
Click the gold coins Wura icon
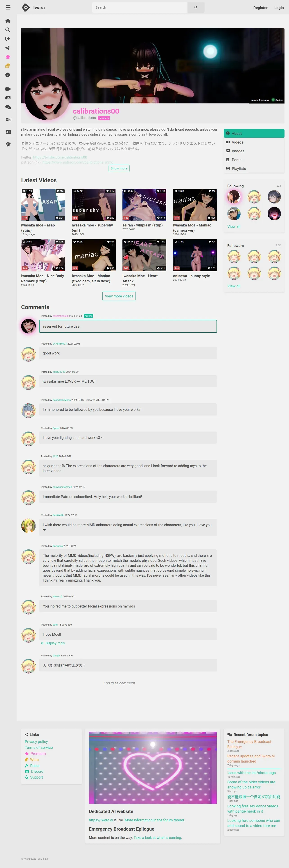pyautogui.click(x=8, y=66)
